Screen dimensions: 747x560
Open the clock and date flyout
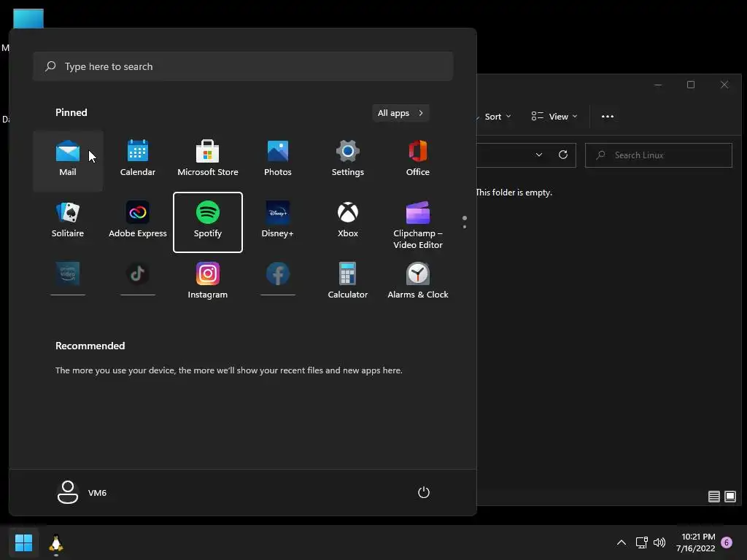point(695,542)
